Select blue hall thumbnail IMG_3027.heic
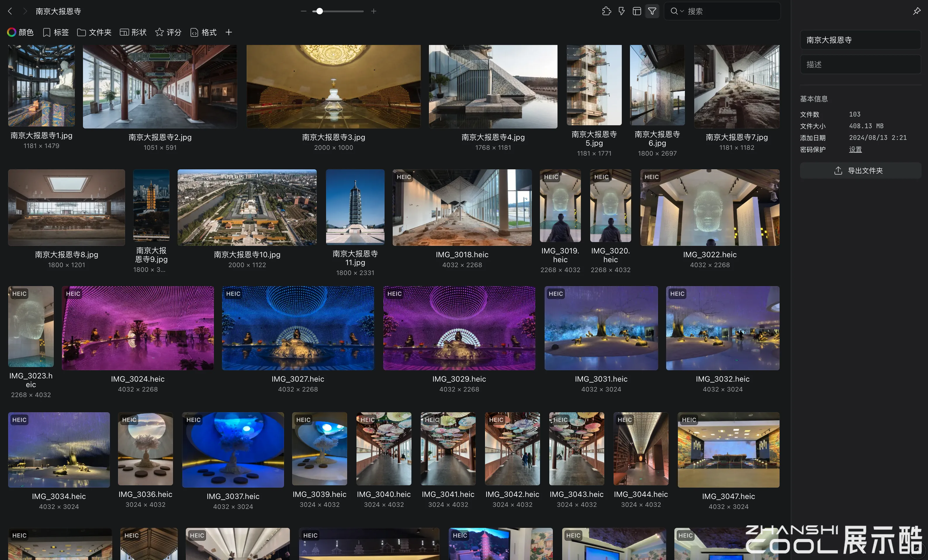 298,328
